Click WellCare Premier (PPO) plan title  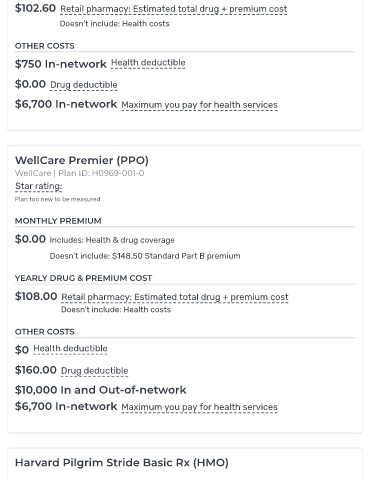82,160
